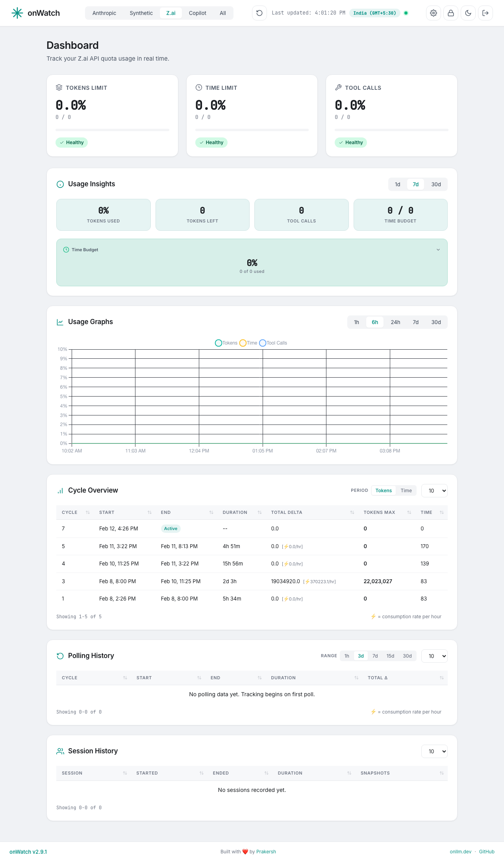Image resolution: width=504 pixels, height=862 pixels.
Task: Open the India timezone selector badge
Action: click(374, 13)
